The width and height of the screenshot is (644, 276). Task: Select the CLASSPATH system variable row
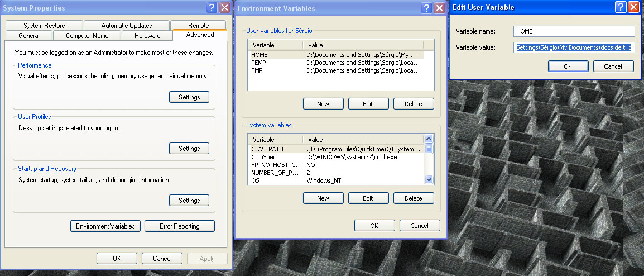coord(336,149)
